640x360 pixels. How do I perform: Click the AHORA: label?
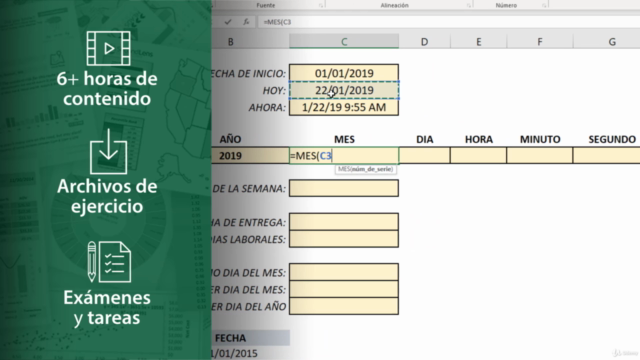[267, 108]
